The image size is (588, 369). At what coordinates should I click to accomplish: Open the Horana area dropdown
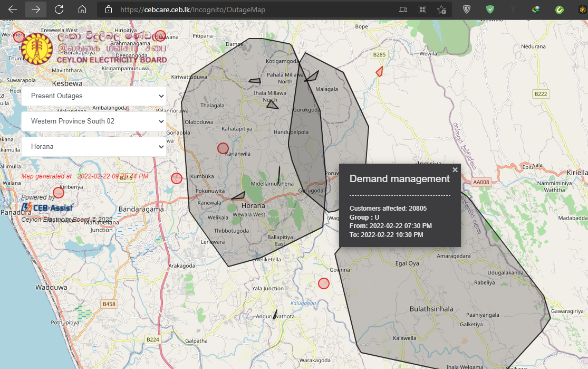94,147
